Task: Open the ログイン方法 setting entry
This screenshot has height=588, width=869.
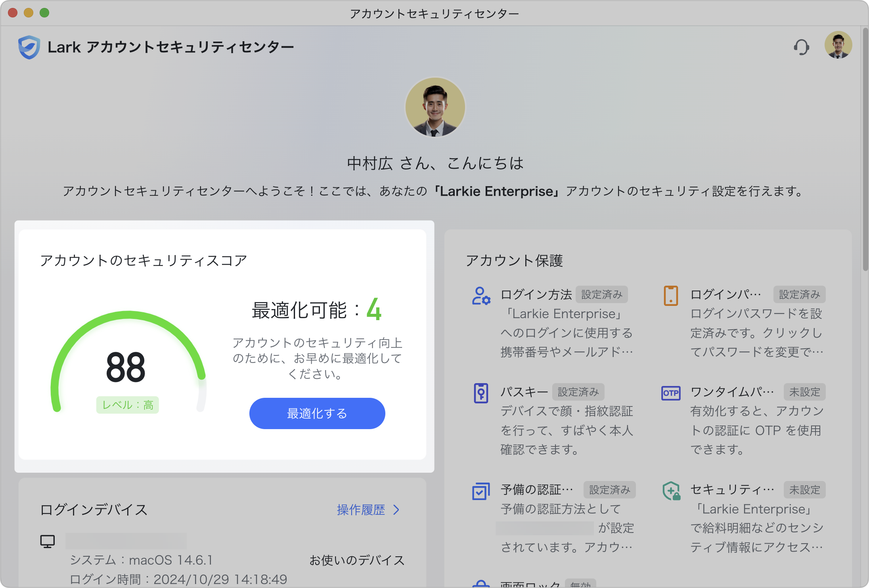Action: [x=536, y=294]
